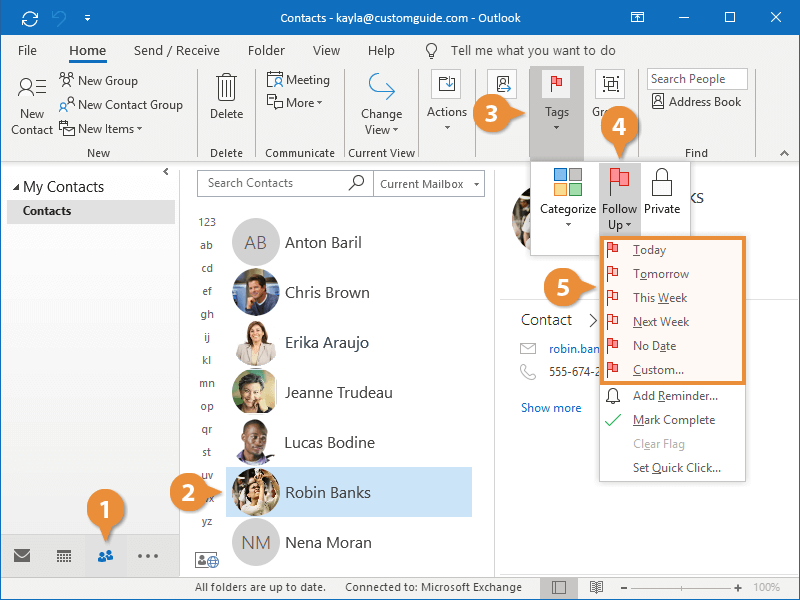Select the Erika Araujo contact
This screenshot has width=800, height=600.
point(349,342)
